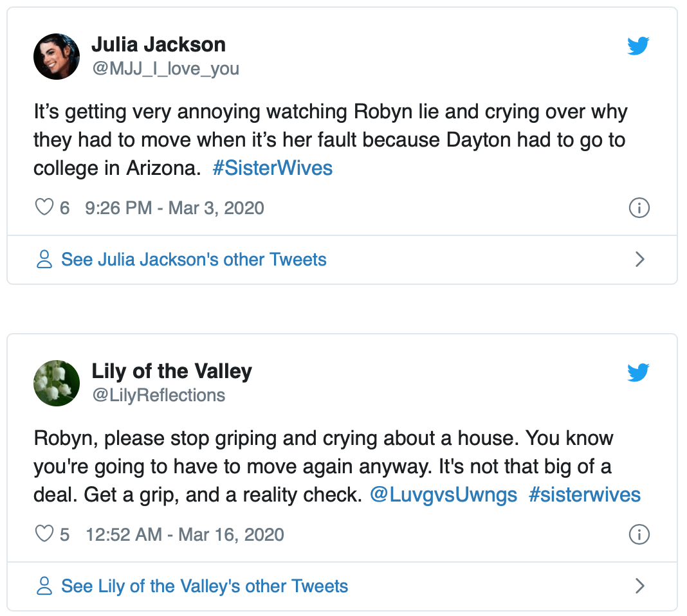687x616 pixels.
Task: Open info icon on Lily's tweet
Action: pyautogui.click(x=639, y=534)
